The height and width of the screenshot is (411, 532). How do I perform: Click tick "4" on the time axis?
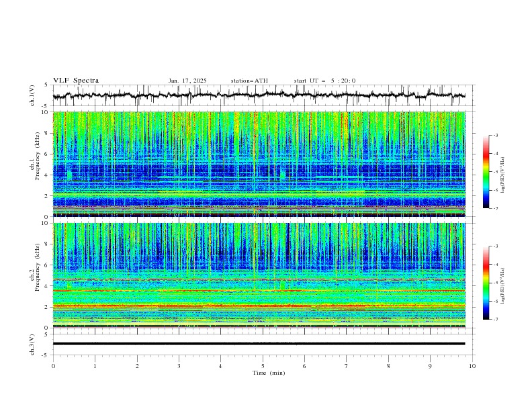point(220,366)
